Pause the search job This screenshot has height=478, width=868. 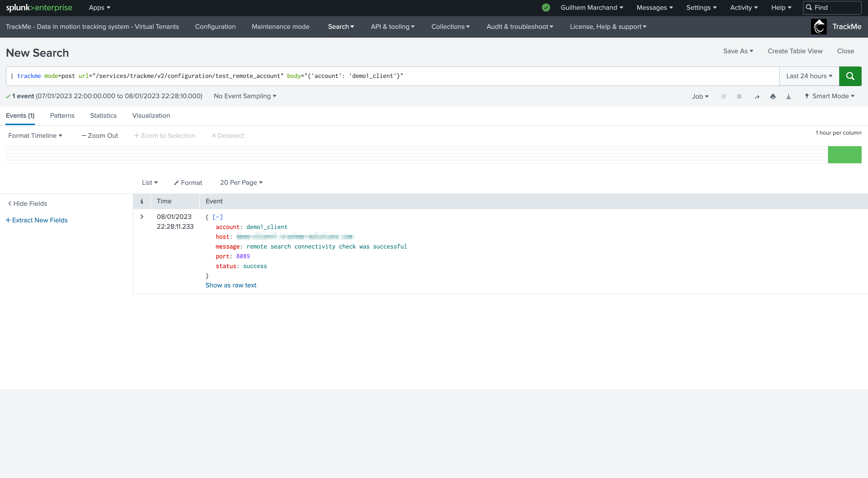(723, 97)
